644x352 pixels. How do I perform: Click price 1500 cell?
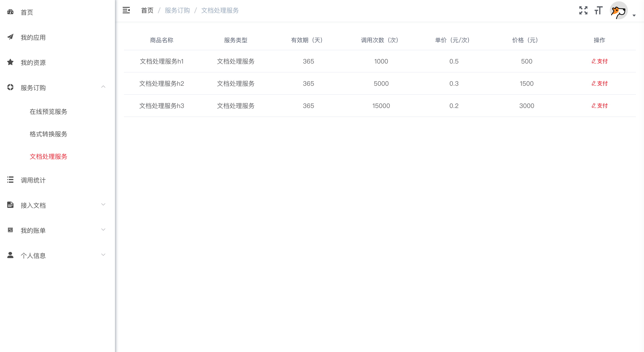click(x=527, y=84)
